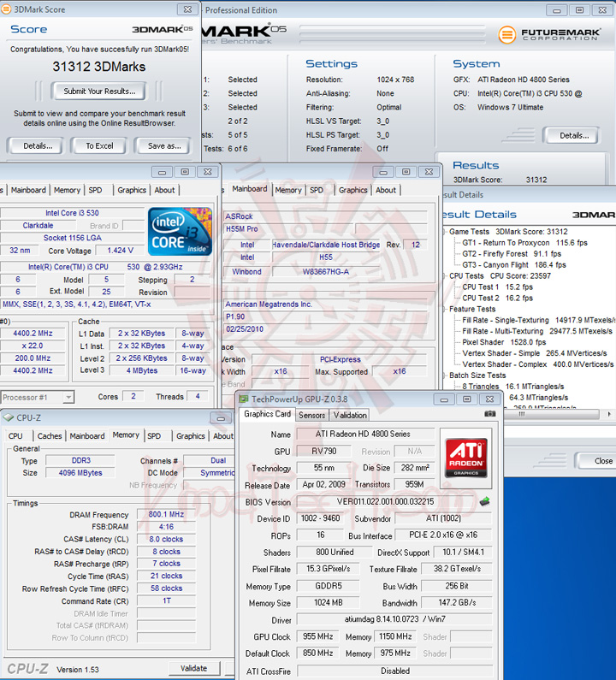
Task: Click the GPU Clock 955 MHz field
Action: coord(317,636)
